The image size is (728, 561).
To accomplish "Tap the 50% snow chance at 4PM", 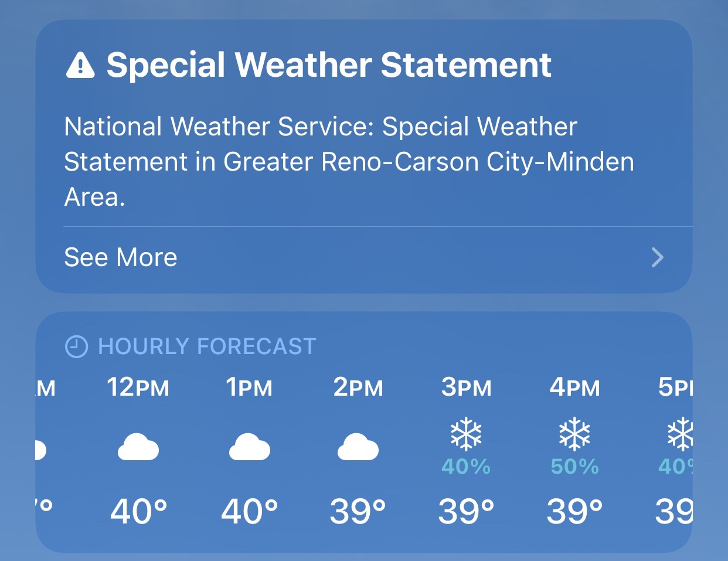I will click(x=574, y=467).
